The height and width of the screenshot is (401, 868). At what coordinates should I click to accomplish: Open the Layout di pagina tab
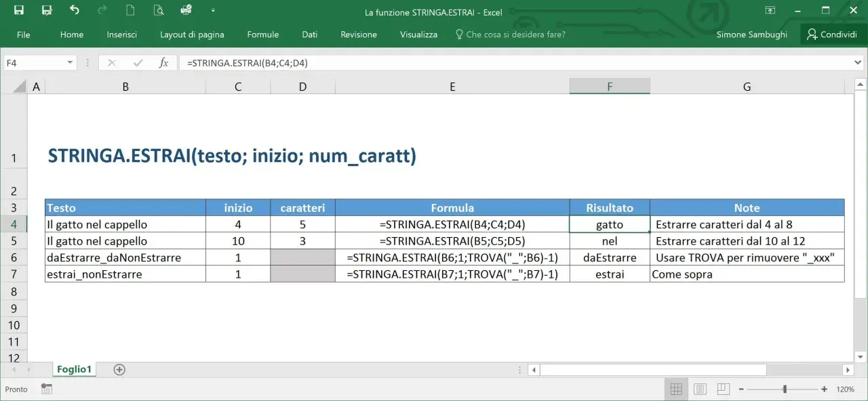pyautogui.click(x=192, y=35)
